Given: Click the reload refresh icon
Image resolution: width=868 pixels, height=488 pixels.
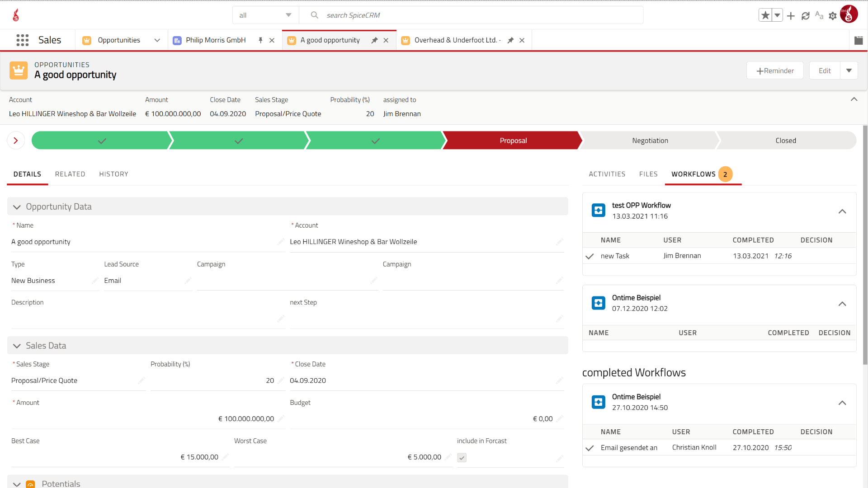Looking at the screenshot, I should (805, 16).
